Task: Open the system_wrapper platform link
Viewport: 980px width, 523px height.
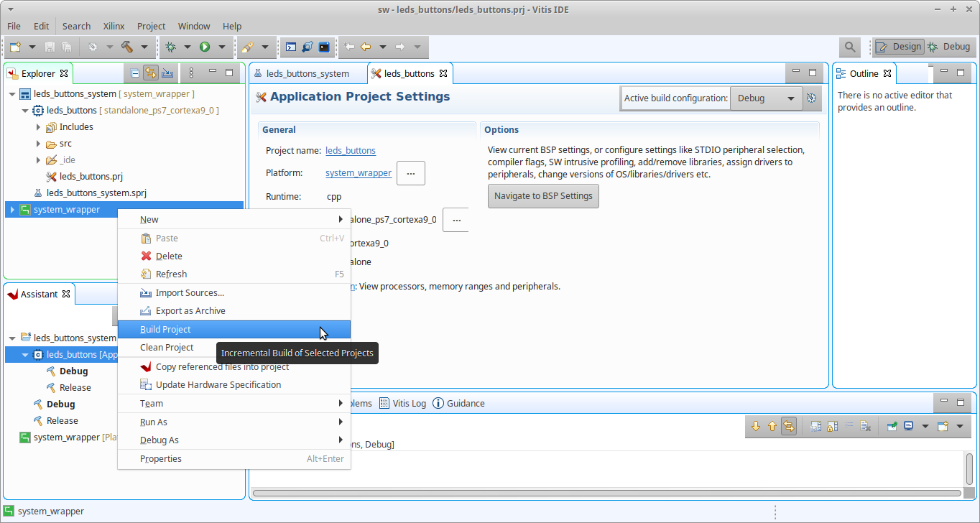Action: click(x=358, y=173)
